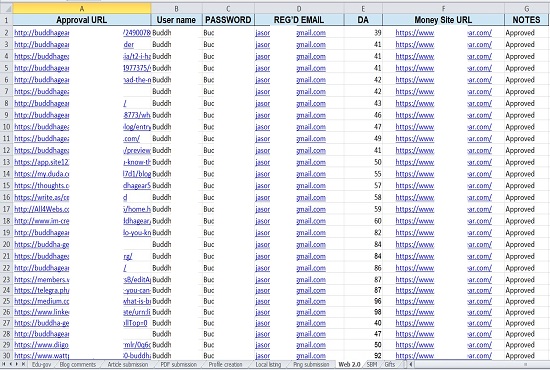Click the REG'D EMAIL header cell
Screen dimensions: 550x370
point(299,20)
